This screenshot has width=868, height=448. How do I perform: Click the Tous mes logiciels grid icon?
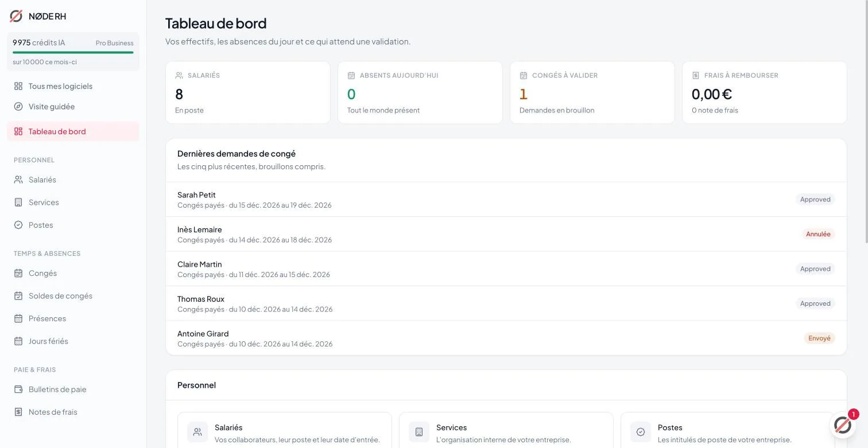[x=18, y=86]
